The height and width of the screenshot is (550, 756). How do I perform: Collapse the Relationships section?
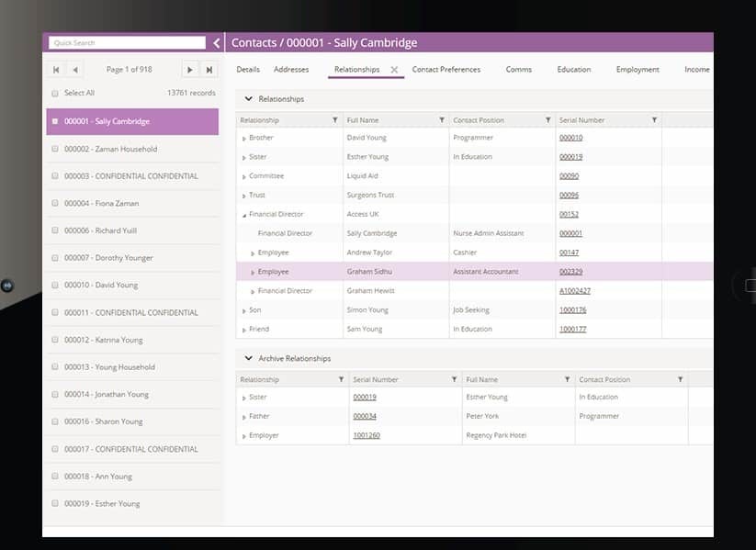pos(248,98)
